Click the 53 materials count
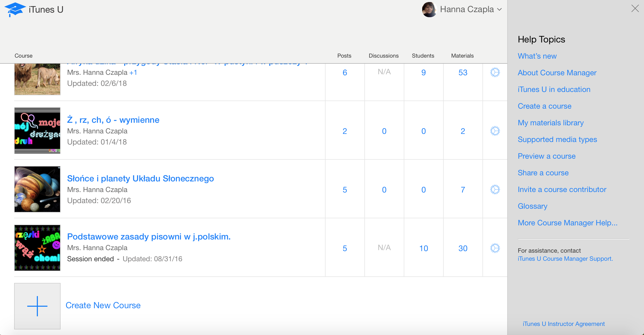The height and width of the screenshot is (335, 644). 463,73
